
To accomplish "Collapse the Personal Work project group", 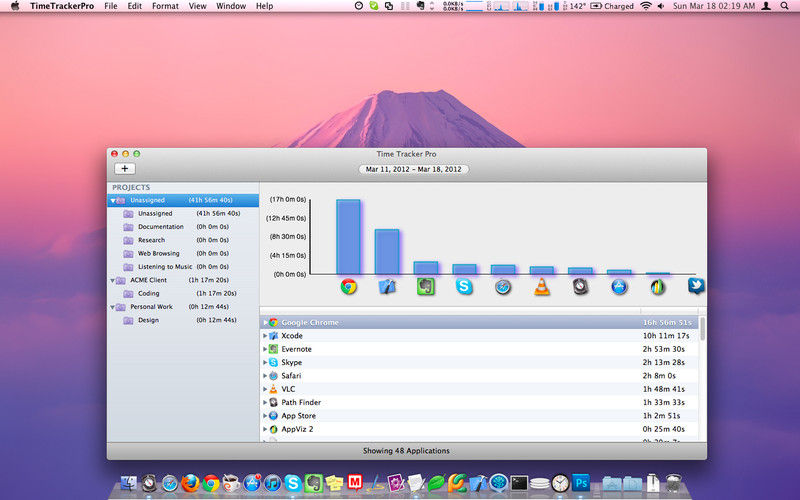I will [x=113, y=307].
